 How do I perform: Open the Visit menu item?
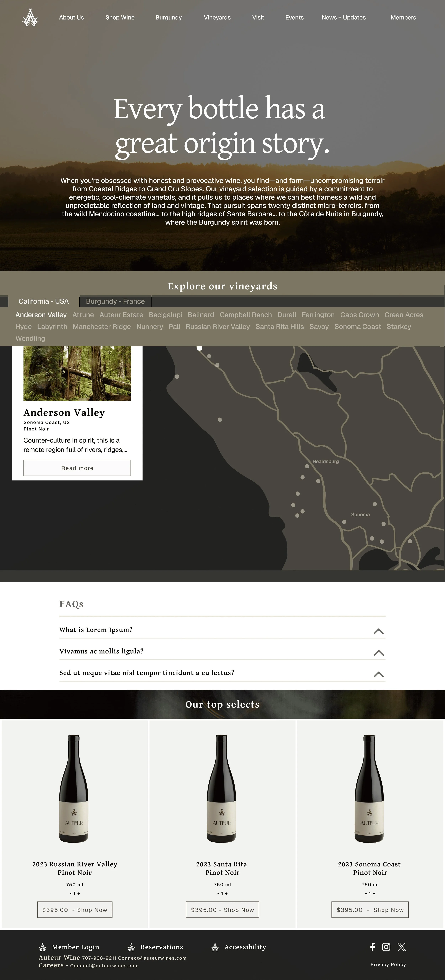click(x=258, y=17)
